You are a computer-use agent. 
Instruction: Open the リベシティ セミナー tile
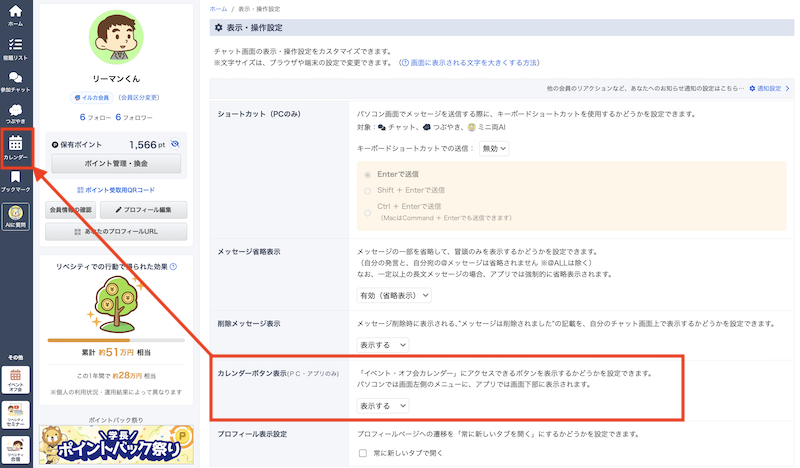click(16, 415)
